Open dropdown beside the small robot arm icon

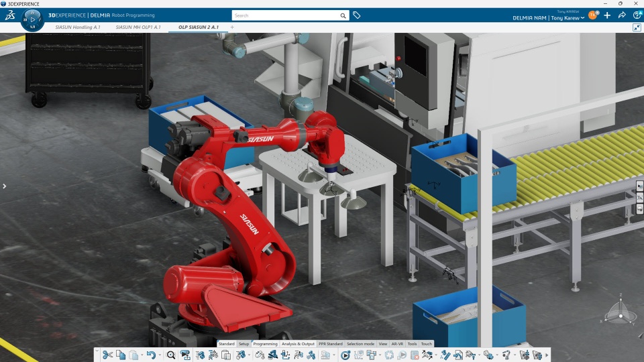point(515,355)
